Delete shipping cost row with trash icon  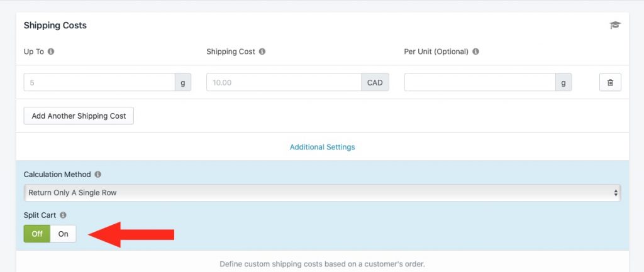pos(610,82)
